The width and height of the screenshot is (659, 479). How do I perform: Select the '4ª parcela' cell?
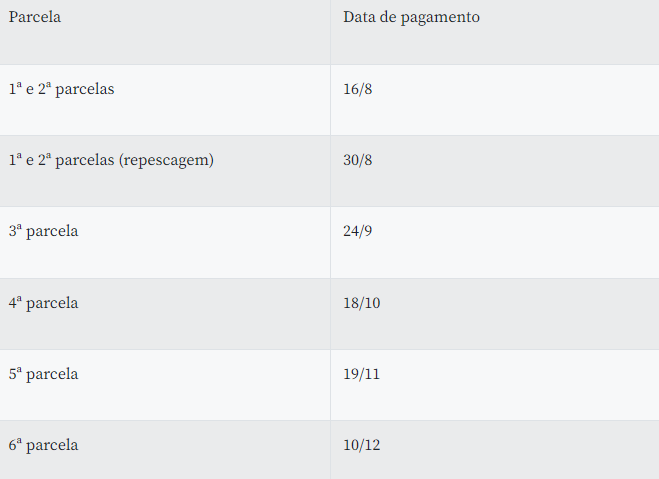pyautogui.click(x=43, y=302)
